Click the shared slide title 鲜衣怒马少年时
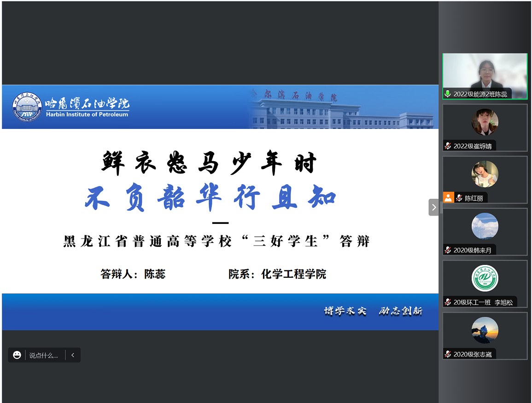Viewport: 532px width, 403px height. (209, 164)
